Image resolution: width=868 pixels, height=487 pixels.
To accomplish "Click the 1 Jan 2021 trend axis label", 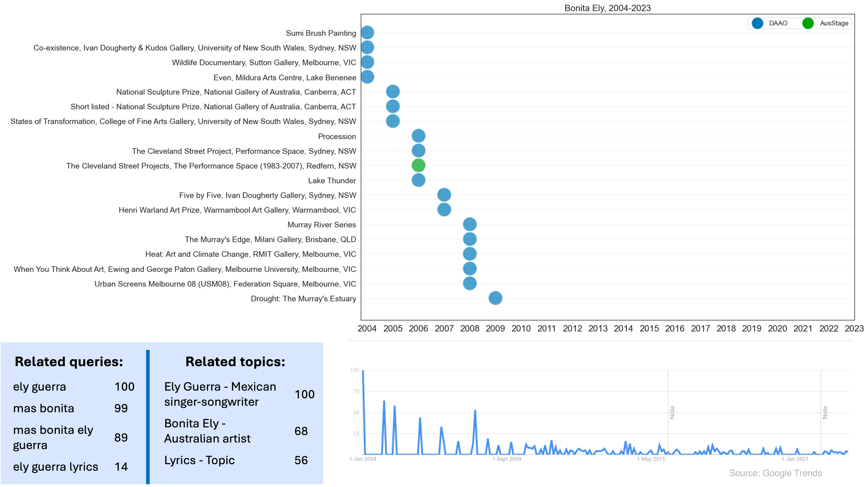I will [795, 459].
